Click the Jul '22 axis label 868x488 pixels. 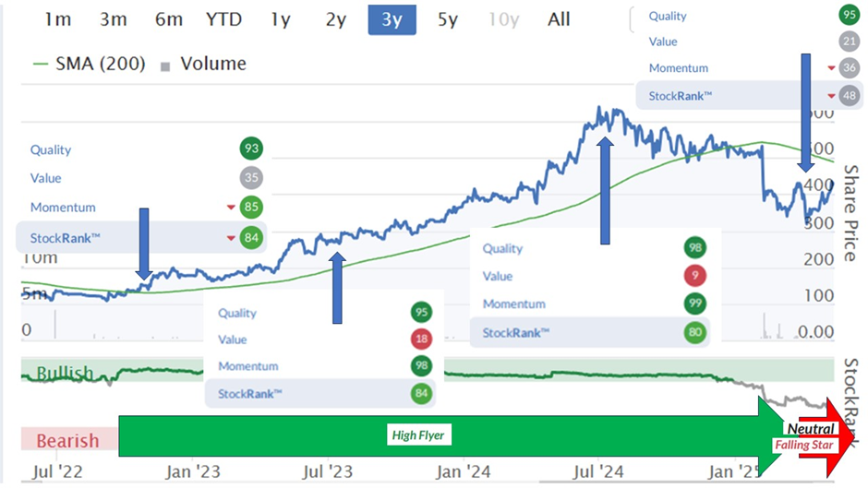[x=57, y=472]
